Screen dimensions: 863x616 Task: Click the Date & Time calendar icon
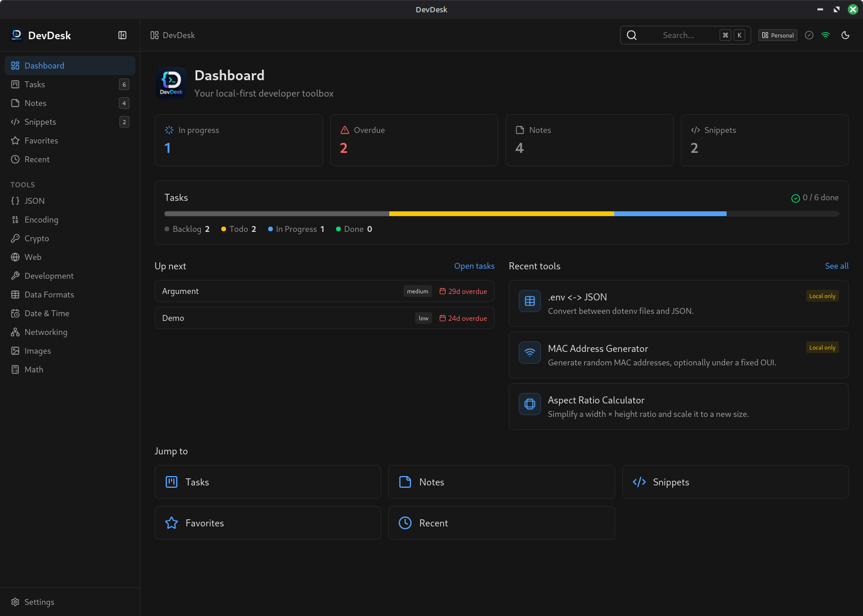[x=15, y=313]
